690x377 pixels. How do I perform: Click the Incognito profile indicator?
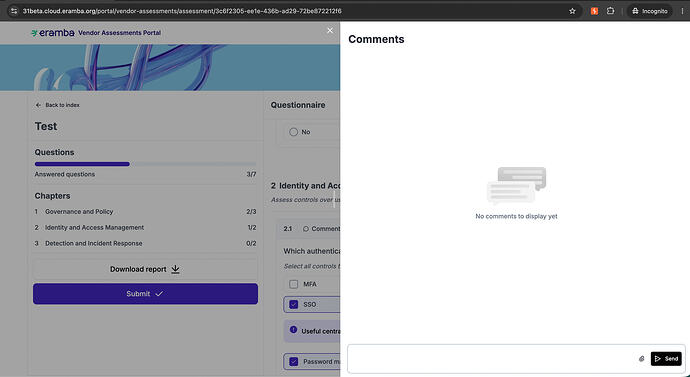[x=650, y=11]
